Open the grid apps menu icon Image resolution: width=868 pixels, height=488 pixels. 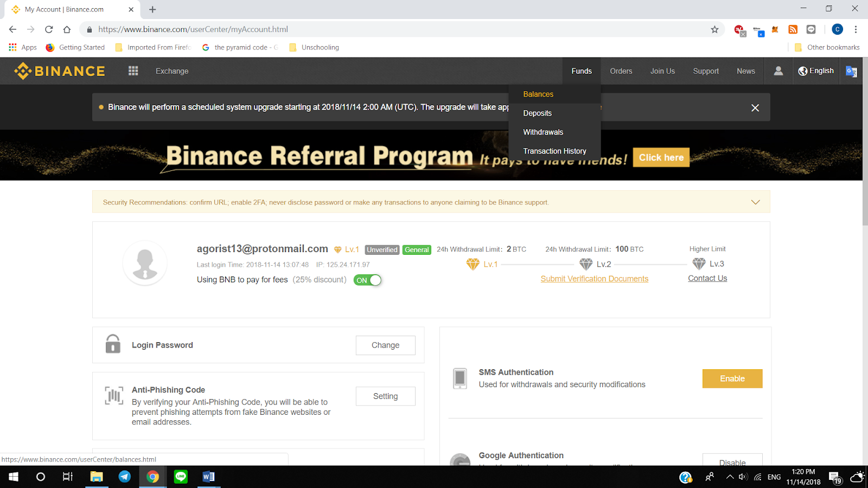[133, 71]
